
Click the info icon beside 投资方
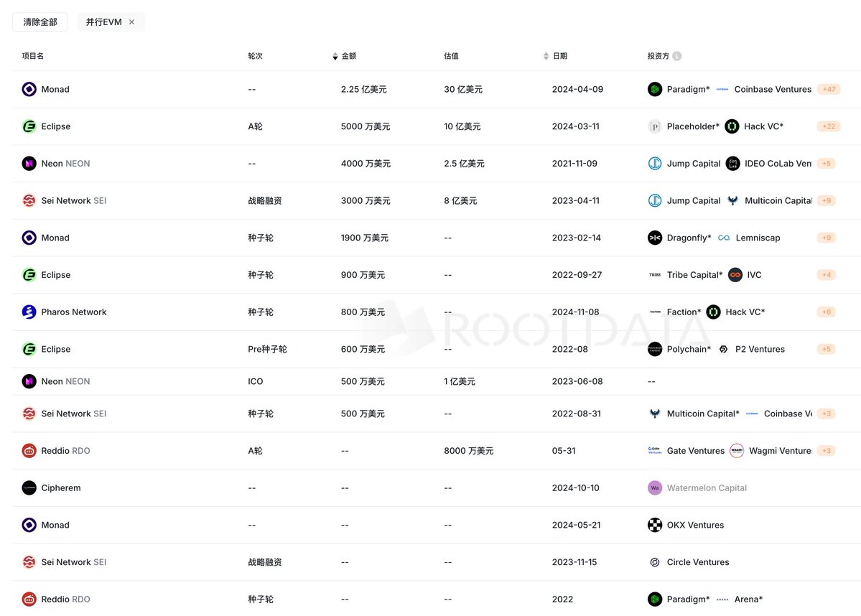[x=677, y=56]
